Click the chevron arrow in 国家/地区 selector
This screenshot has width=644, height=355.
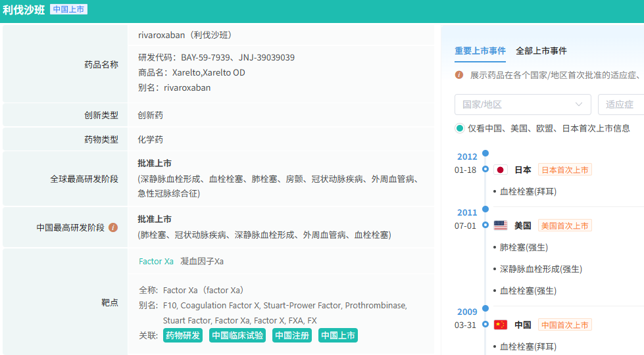[x=579, y=105]
